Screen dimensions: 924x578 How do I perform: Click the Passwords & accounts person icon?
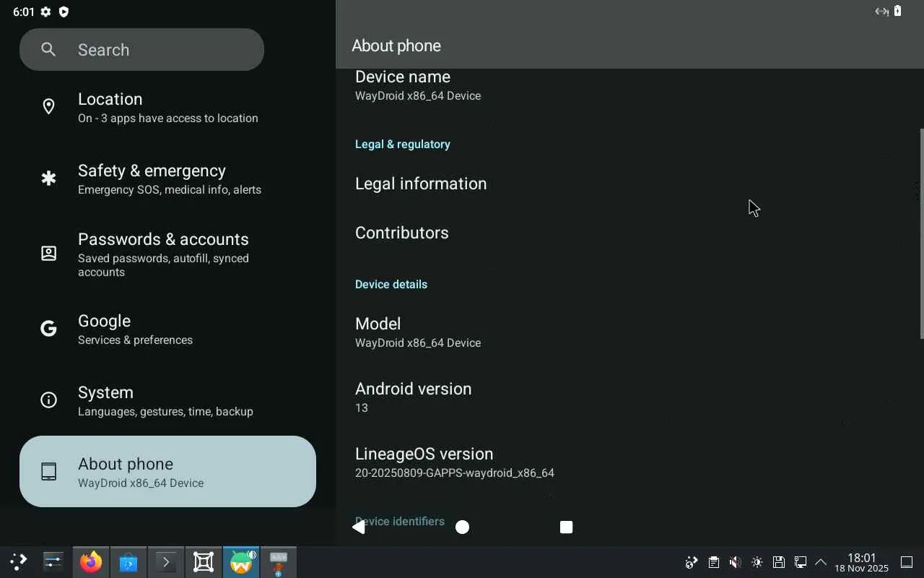[48, 254]
